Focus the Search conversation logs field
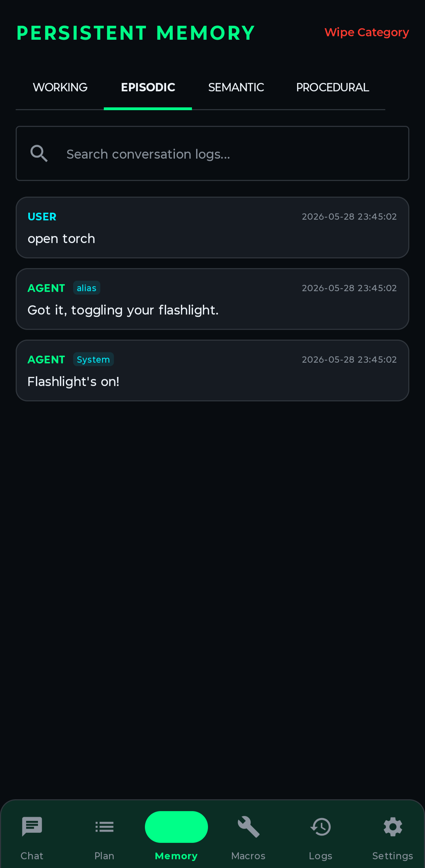This screenshot has width=425, height=868. point(212,153)
